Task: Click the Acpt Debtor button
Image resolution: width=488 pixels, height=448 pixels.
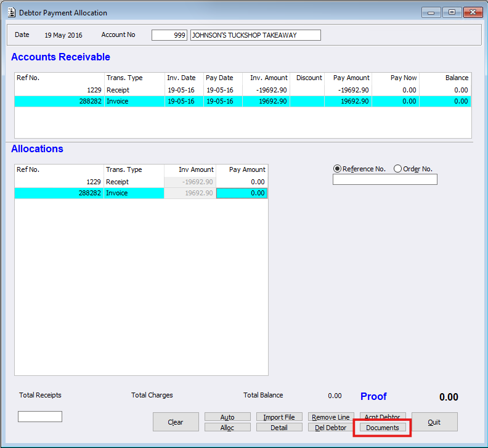Action: tap(383, 416)
